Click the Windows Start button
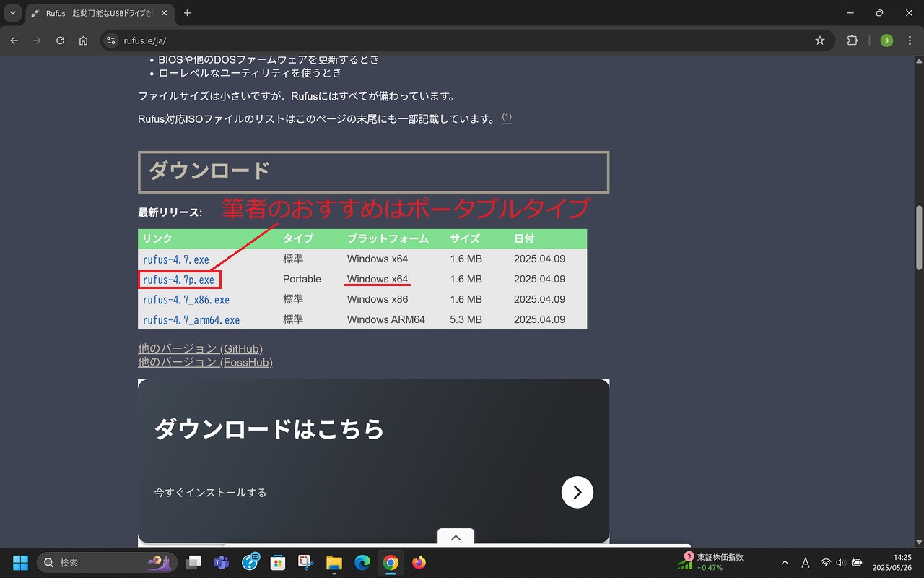This screenshot has height=578, width=924. coord(20,562)
